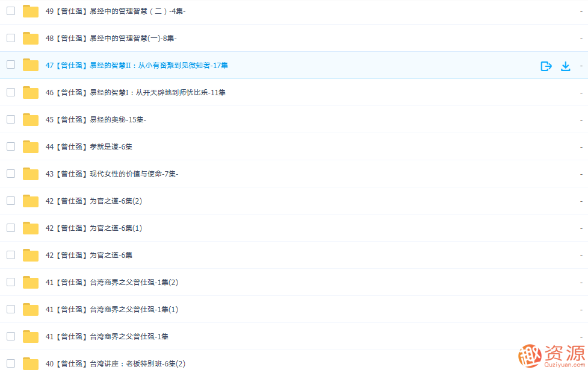Image resolution: width=588 pixels, height=370 pixels.
Task: Open folder icon for 45 易经的奥秘-15集
Action: pos(30,119)
